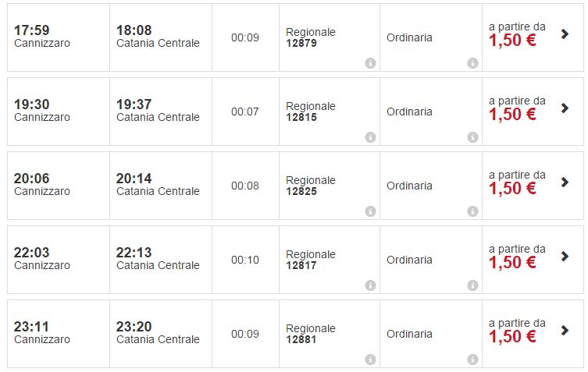This screenshot has height=372, width=588.
Task: Click the 19:30 Cannizzaro departure cell
Action: point(42,110)
